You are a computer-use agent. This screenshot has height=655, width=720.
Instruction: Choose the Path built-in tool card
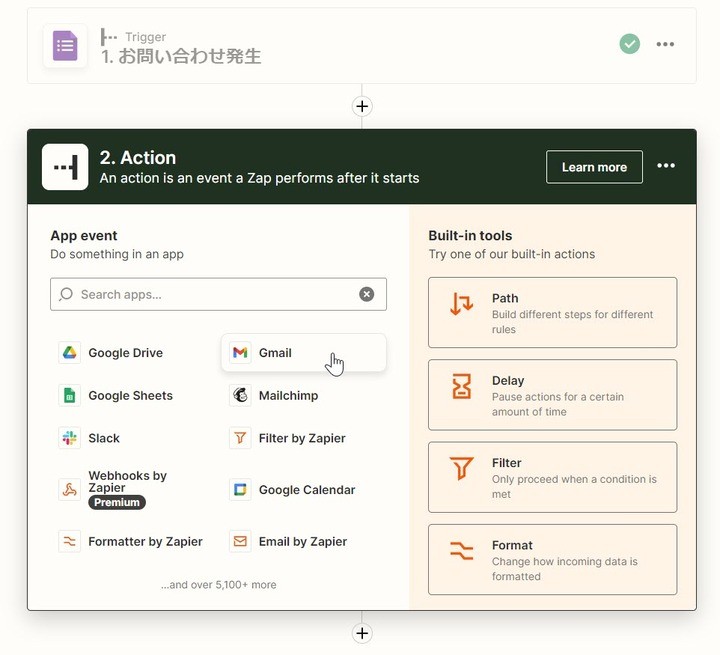click(x=552, y=312)
